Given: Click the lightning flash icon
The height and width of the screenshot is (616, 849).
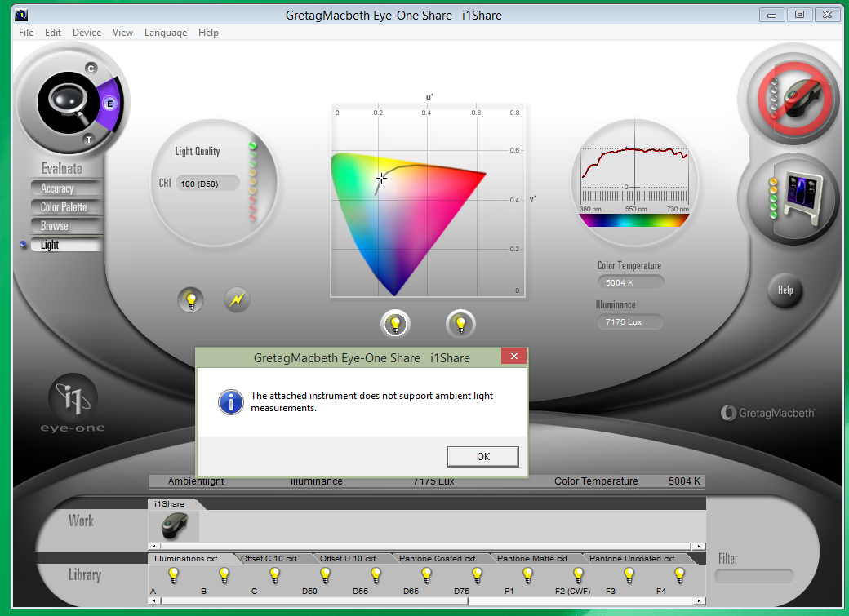Looking at the screenshot, I should pyautogui.click(x=238, y=300).
